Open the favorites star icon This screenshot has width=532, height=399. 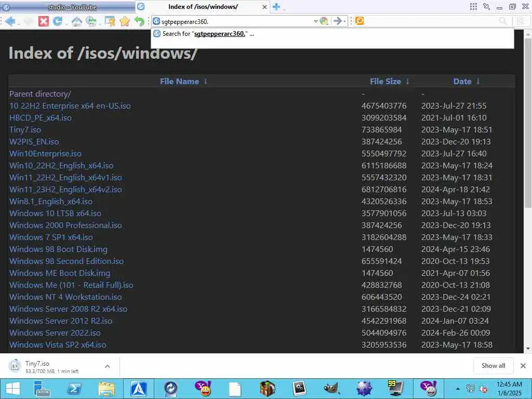(x=125, y=21)
